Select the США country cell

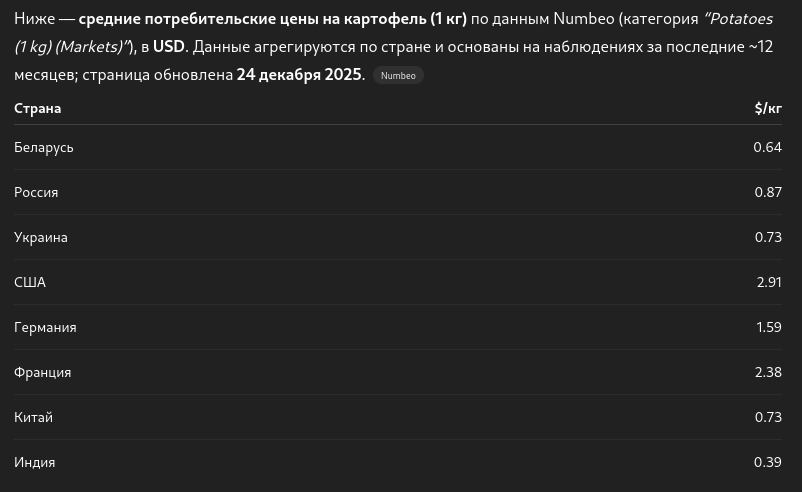[x=30, y=282]
